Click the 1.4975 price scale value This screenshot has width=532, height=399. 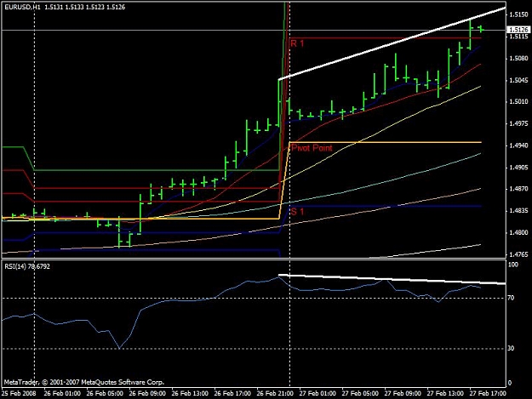518,123
